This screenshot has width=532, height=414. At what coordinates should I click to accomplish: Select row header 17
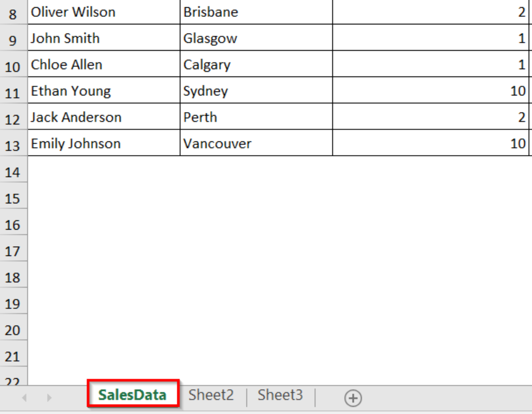pyautogui.click(x=13, y=251)
